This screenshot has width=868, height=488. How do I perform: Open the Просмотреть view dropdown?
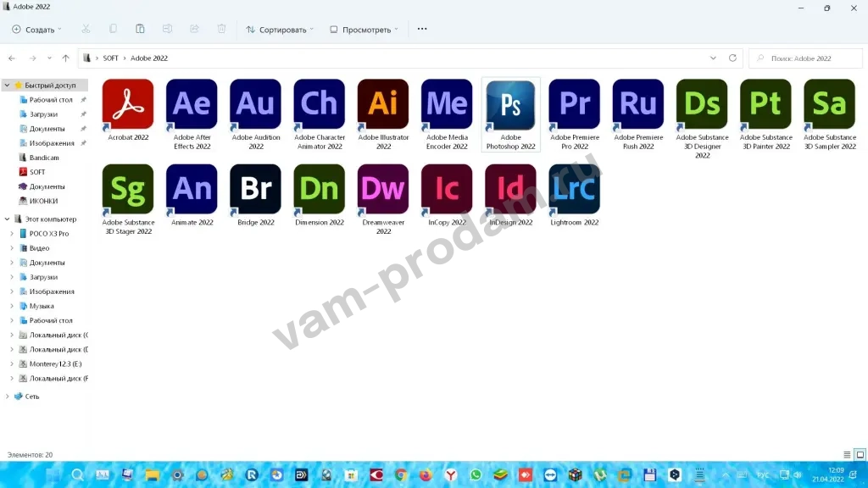(364, 30)
